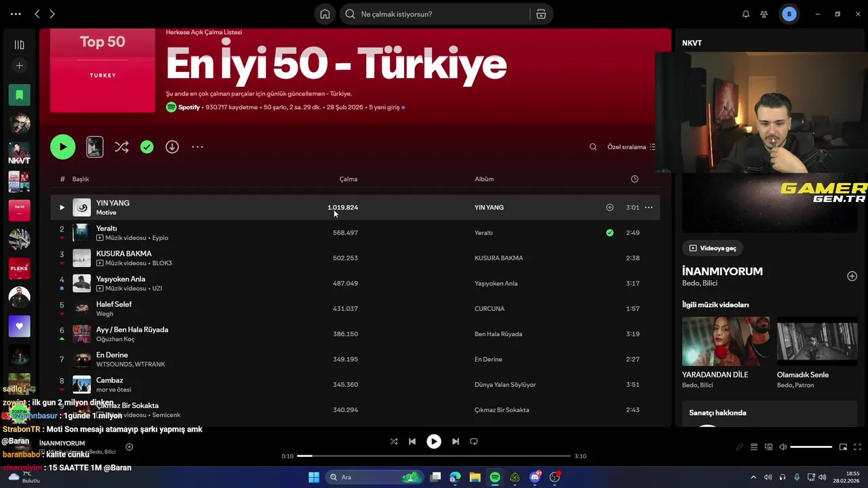Click the Videoya geç button
The height and width of the screenshot is (488, 868).
713,248
